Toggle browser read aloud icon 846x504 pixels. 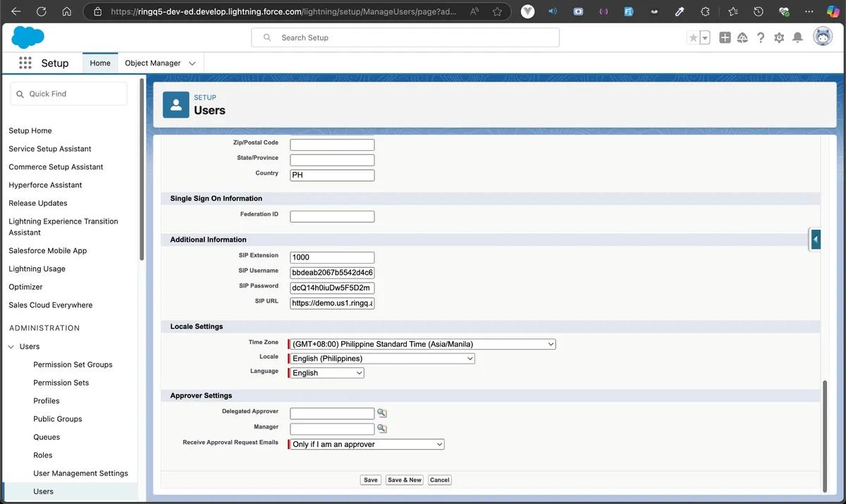(x=474, y=12)
